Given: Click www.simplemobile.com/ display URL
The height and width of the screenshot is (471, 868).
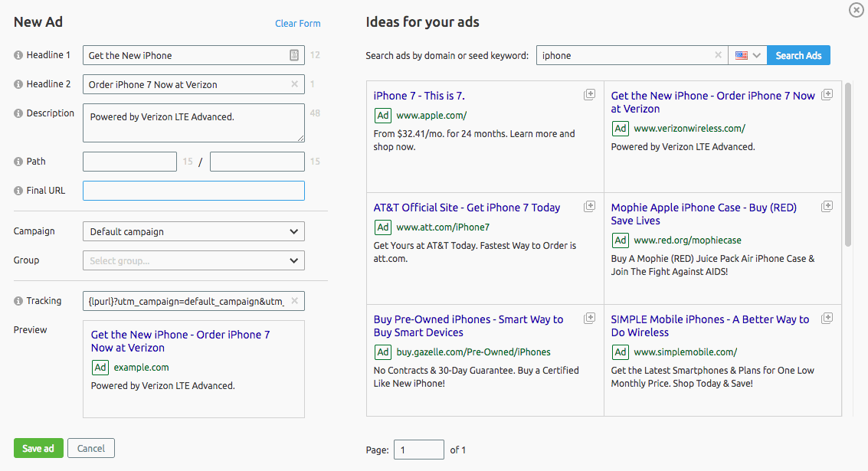Looking at the screenshot, I should pyautogui.click(x=686, y=352).
